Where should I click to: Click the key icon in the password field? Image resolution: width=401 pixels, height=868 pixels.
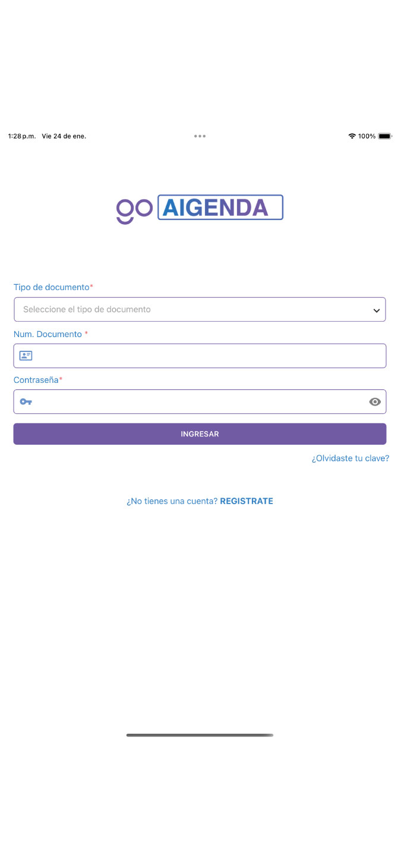click(x=26, y=402)
